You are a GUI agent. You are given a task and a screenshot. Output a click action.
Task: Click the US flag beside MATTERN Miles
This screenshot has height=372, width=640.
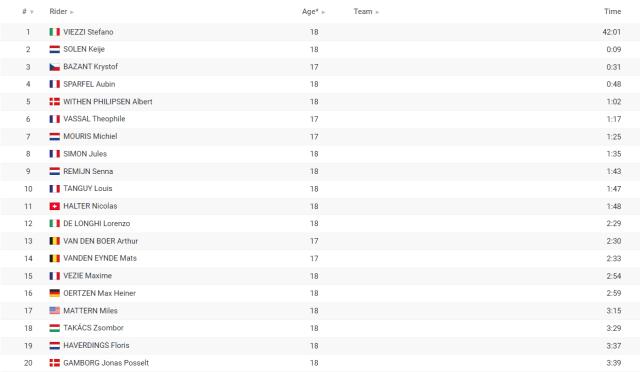tap(55, 311)
